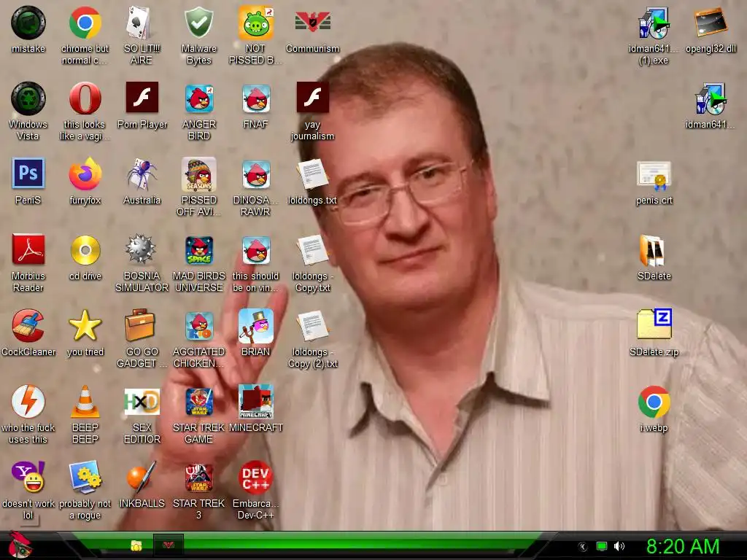Open Yahoo icon 'doesn't work lol'

click(28, 477)
